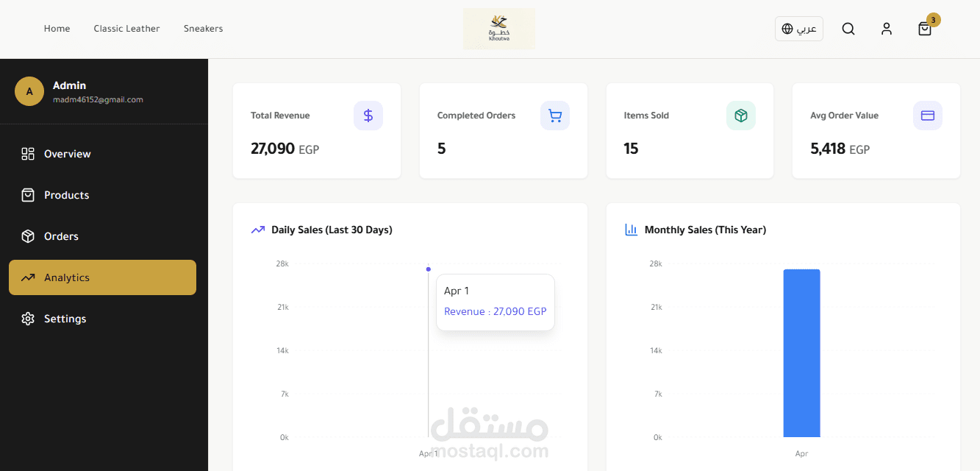Click the Overview grid icon in sidebar

[x=28, y=154]
